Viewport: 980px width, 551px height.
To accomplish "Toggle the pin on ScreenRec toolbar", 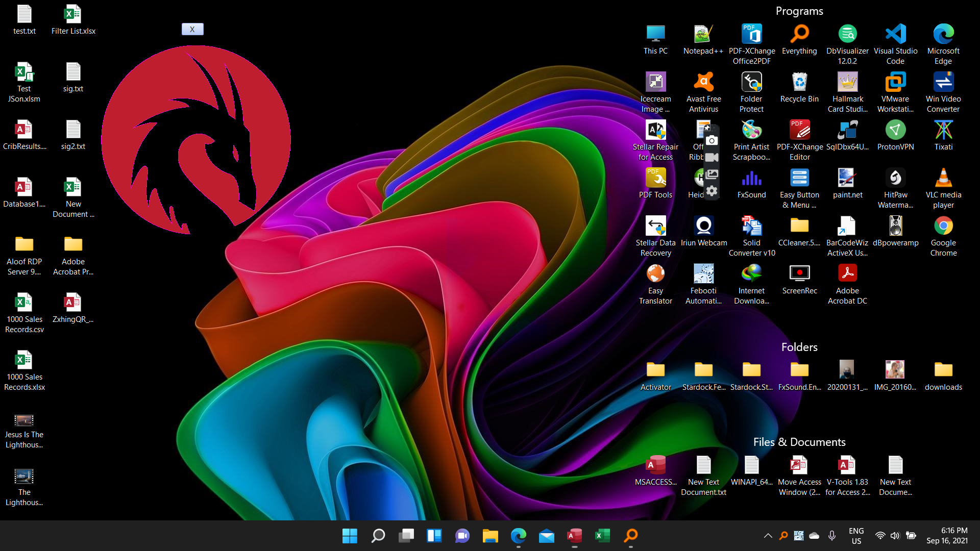I will [707, 128].
